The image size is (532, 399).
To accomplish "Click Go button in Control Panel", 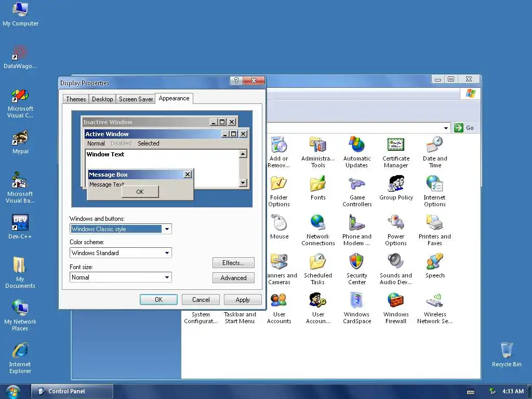I will click(464, 128).
